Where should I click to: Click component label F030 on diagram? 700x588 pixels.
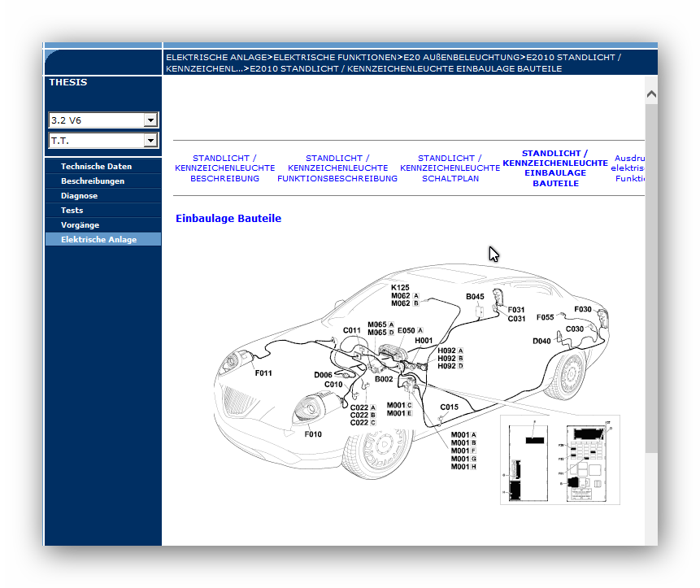tap(583, 309)
